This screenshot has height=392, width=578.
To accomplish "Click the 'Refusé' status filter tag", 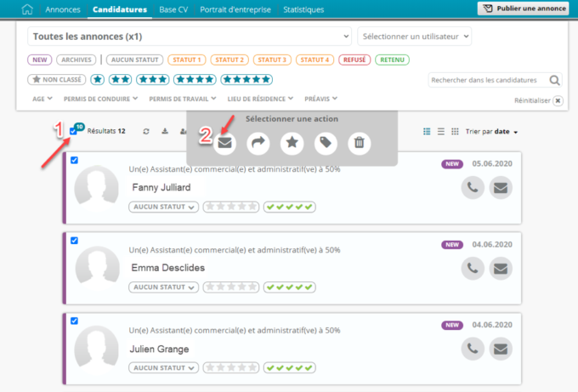I will 354,60.
